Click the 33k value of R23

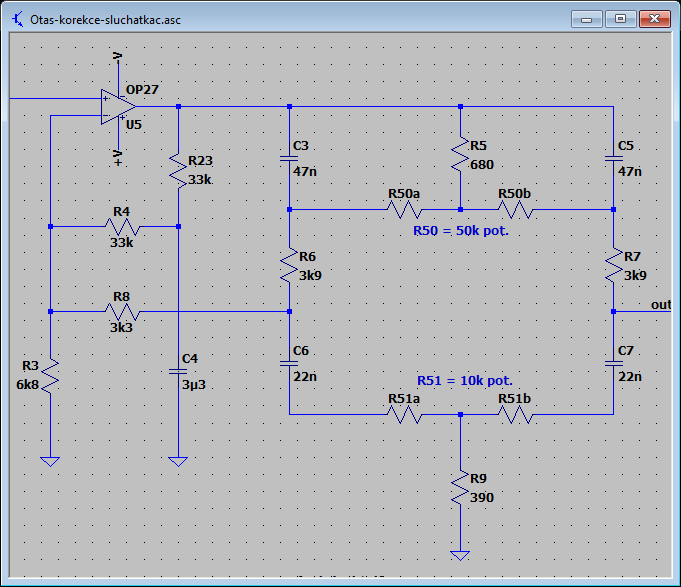(x=200, y=179)
